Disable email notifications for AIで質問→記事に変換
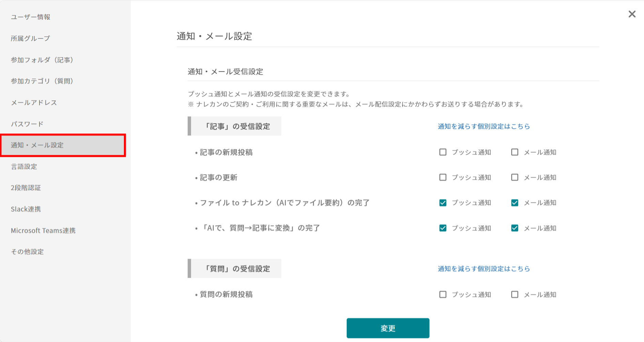The height and width of the screenshot is (342, 644). (x=515, y=228)
